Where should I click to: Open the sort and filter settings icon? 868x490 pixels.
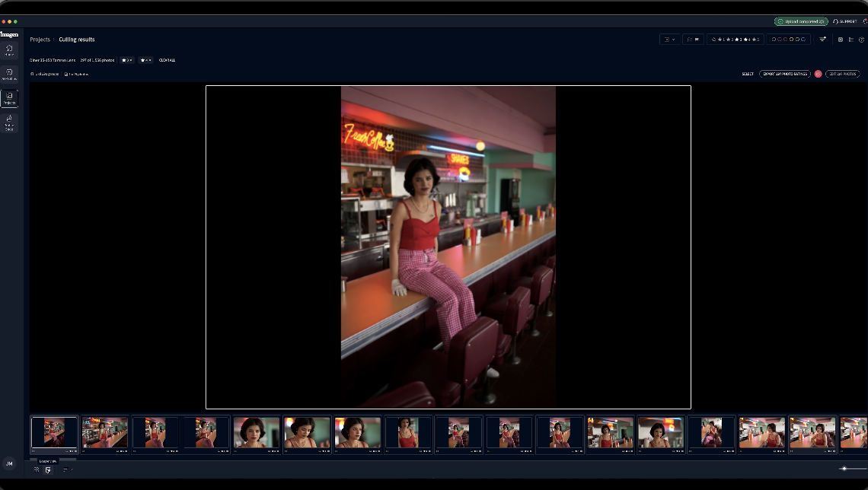pos(822,40)
